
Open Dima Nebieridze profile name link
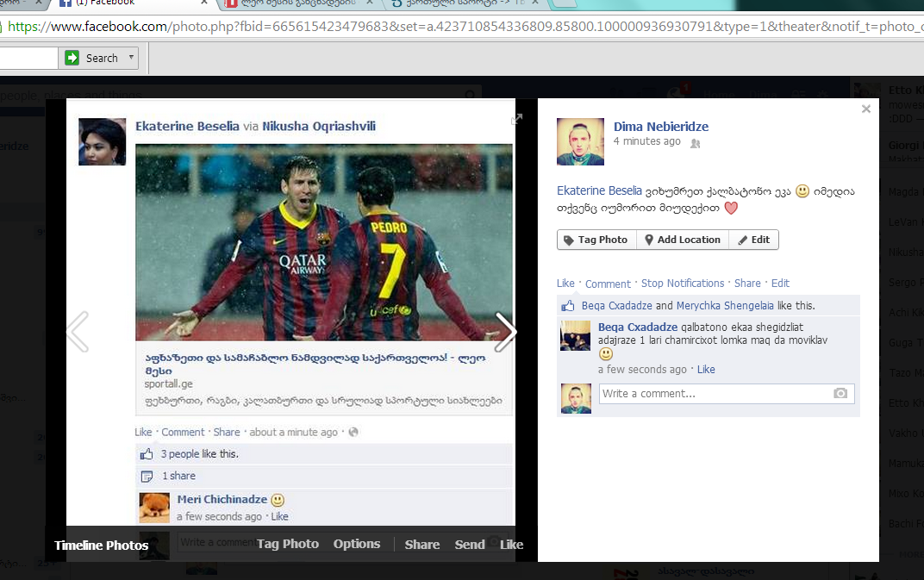(660, 127)
